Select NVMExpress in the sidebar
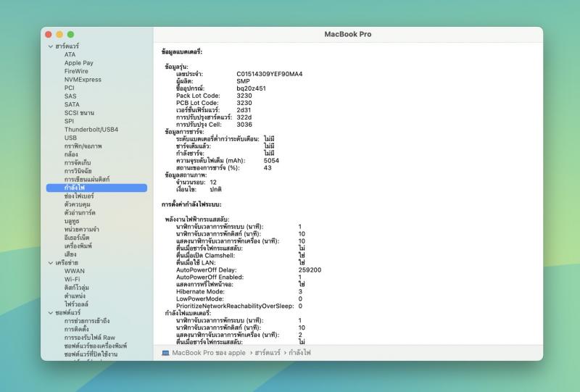The height and width of the screenshot is (392, 580). [x=83, y=80]
